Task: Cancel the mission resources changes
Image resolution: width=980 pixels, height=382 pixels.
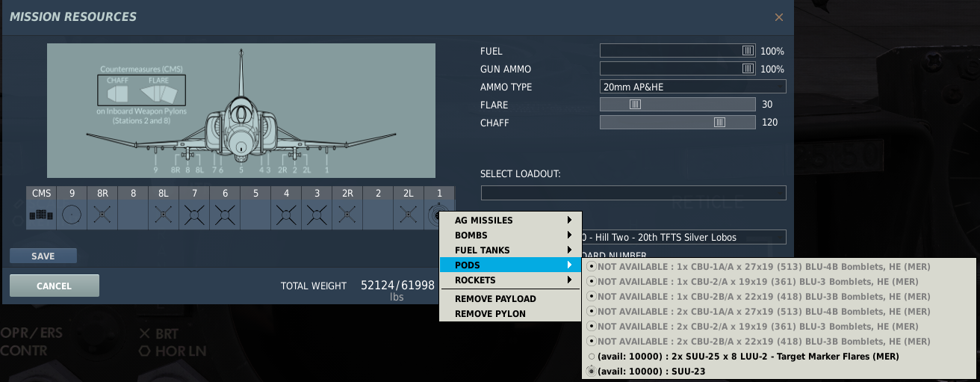Action: tap(55, 286)
